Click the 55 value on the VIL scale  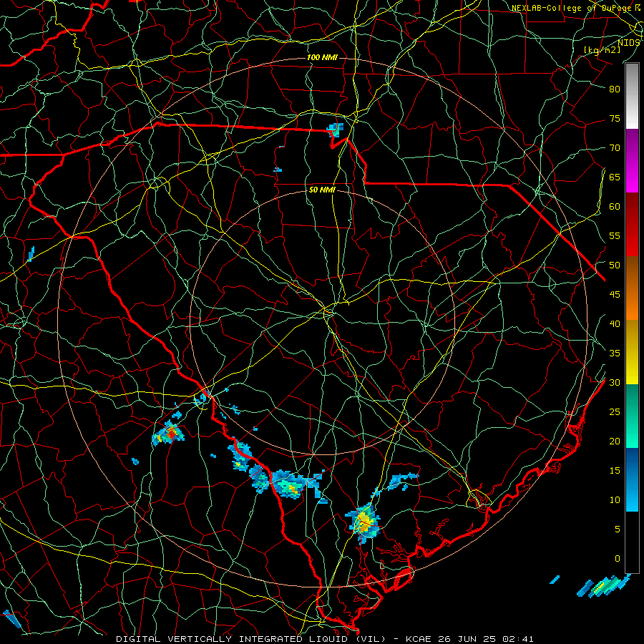615,235
